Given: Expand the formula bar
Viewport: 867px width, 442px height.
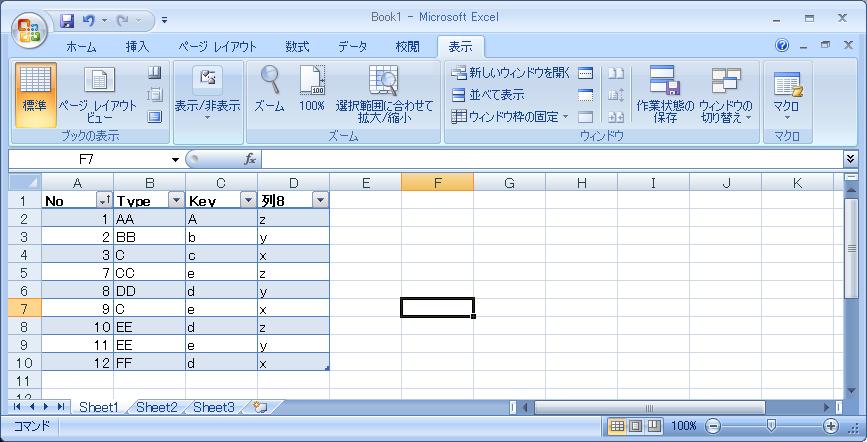Looking at the screenshot, I should pyautogui.click(x=850, y=159).
